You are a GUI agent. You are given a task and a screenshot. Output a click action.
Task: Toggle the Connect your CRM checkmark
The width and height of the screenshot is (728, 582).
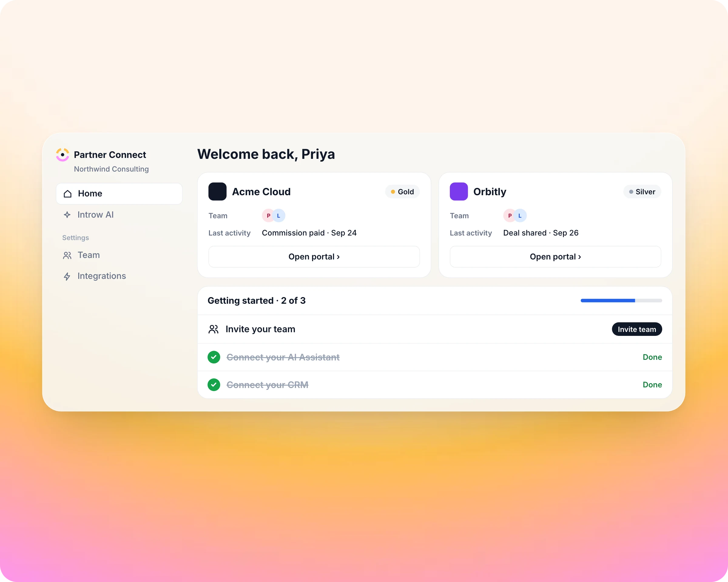coord(214,385)
